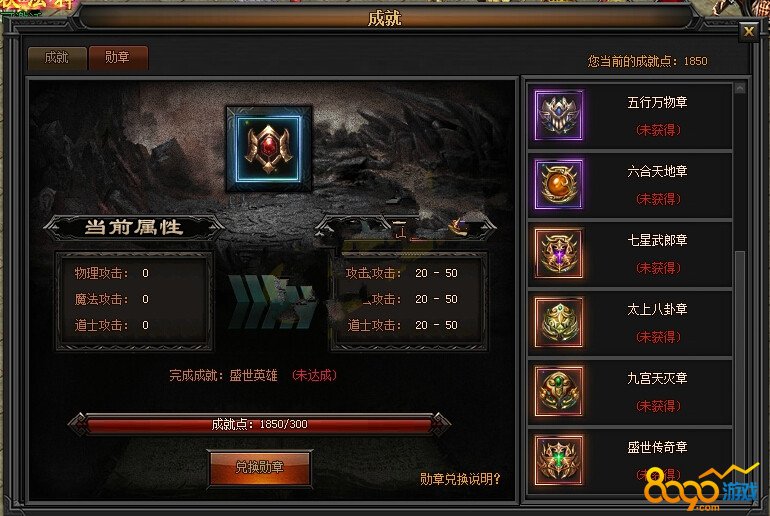Click the 成就点 1850/300 progress bar

(259, 424)
